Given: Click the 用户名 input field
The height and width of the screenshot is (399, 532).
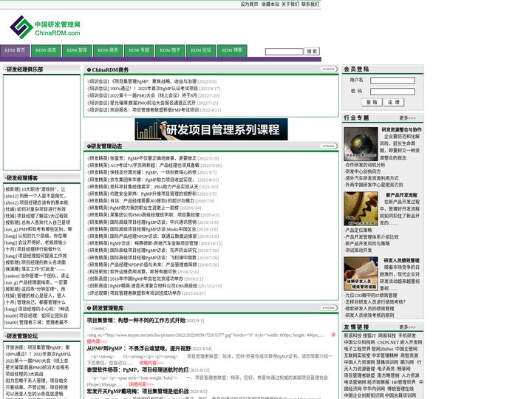Looking at the screenshot, I should tap(392, 81).
